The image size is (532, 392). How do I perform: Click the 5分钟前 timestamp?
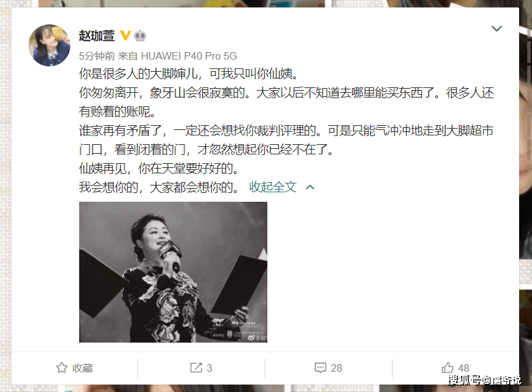coord(97,56)
